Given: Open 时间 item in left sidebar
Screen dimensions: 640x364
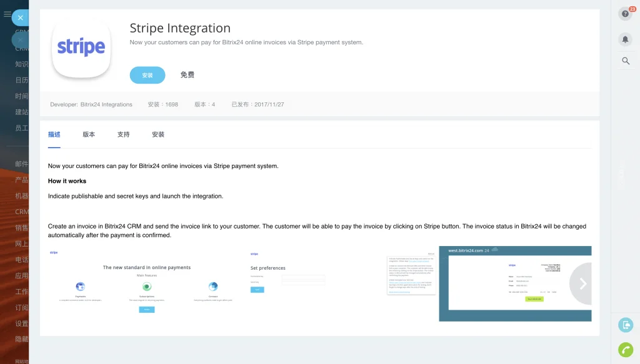Looking at the screenshot, I should point(21,96).
